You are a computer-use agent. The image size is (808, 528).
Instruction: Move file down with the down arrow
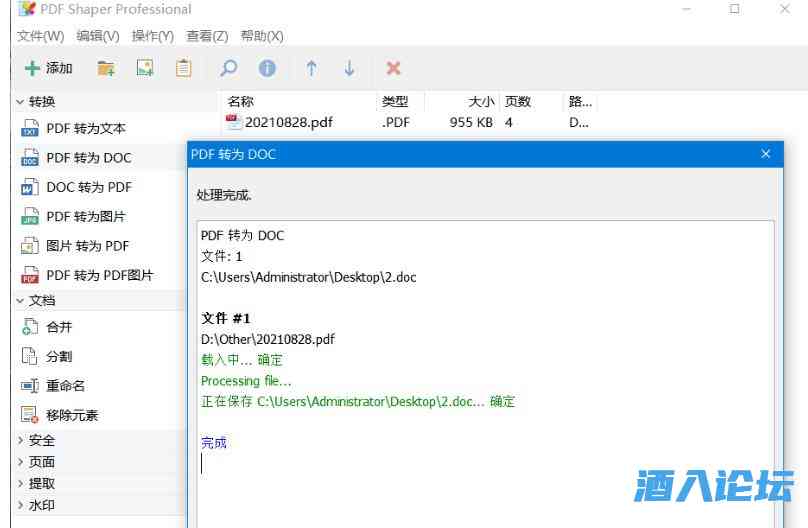coord(349,68)
